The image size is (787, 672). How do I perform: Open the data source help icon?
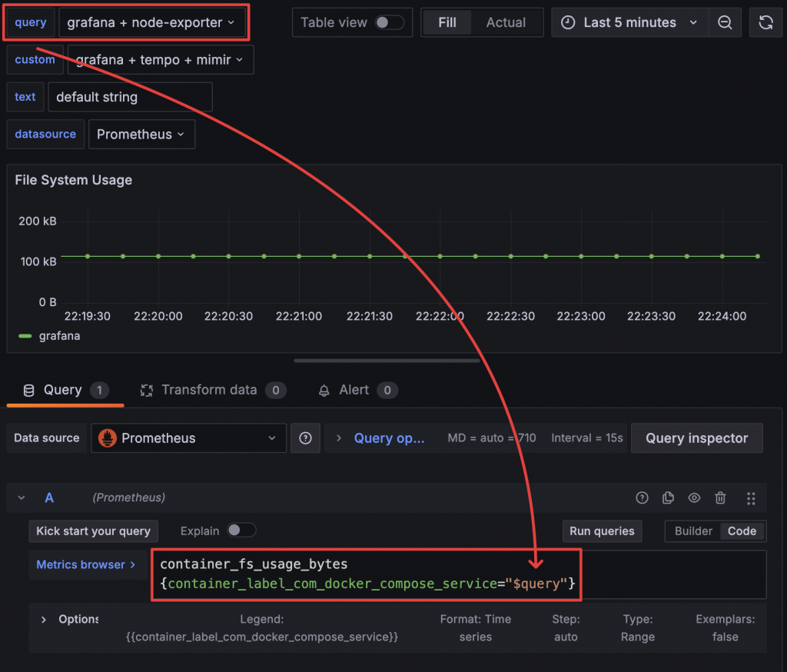[305, 438]
